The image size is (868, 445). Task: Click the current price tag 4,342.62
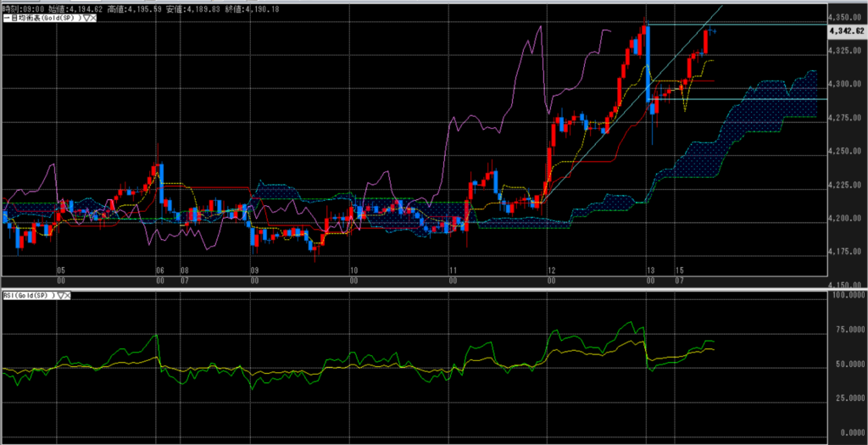click(x=846, y=31)
